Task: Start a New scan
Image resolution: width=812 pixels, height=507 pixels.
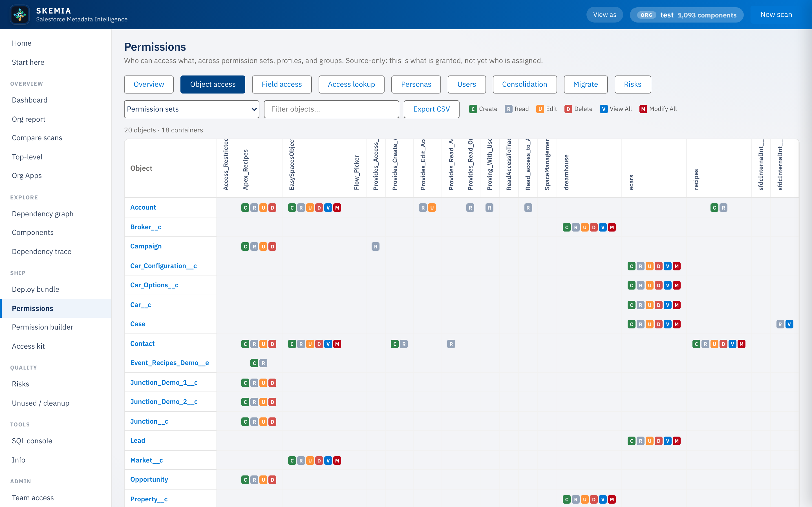Action: click(776, 15)
